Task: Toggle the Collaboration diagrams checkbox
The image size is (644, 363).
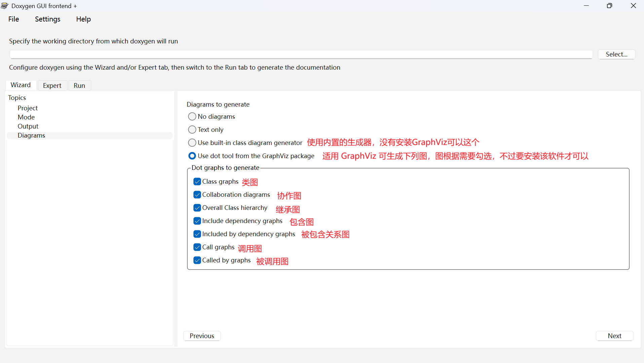Action: [197, 195]
